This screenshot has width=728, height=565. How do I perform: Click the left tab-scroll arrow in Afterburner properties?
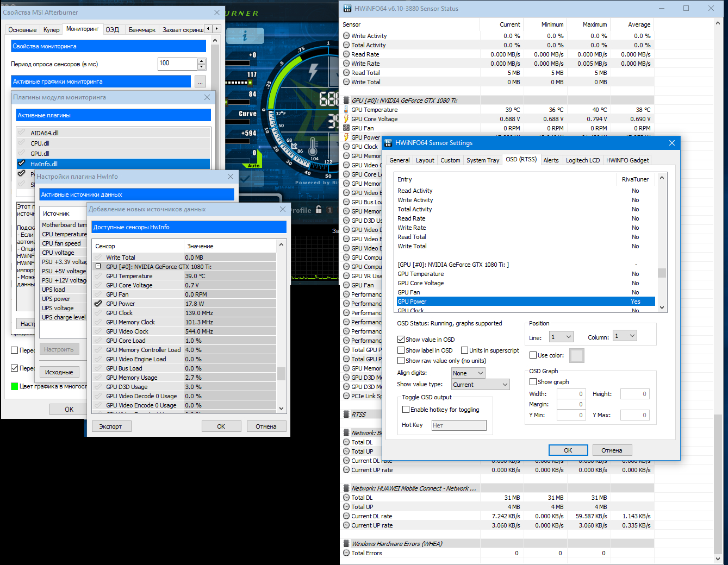(209, 29)
